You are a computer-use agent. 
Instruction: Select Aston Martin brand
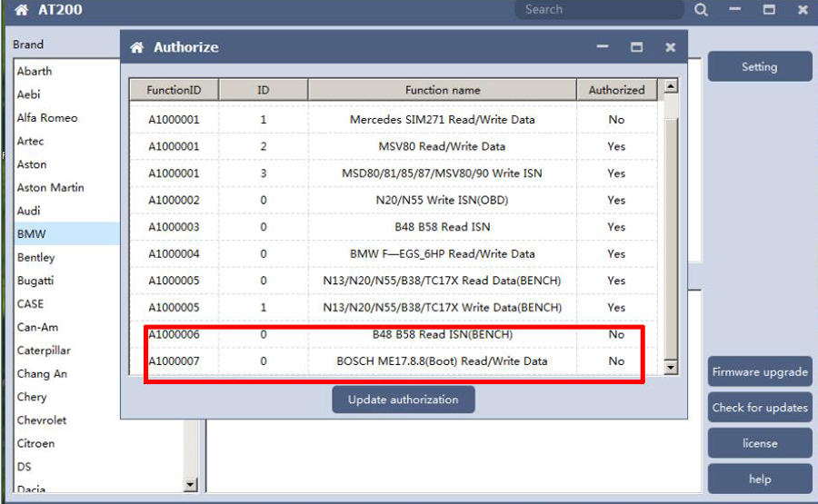[50, 188]
